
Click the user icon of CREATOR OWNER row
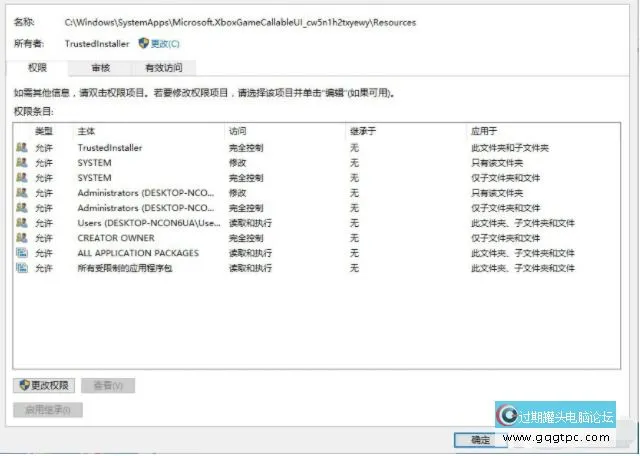tap(22, 238)
